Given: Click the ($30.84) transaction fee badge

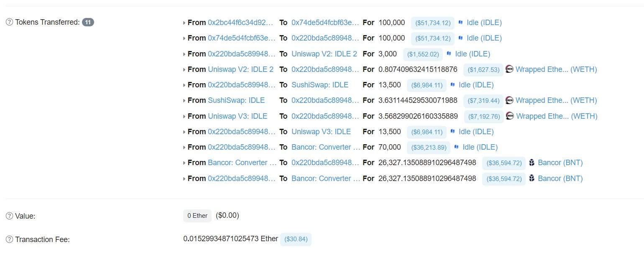Looking at the screenshot, I should coord(296,239).
